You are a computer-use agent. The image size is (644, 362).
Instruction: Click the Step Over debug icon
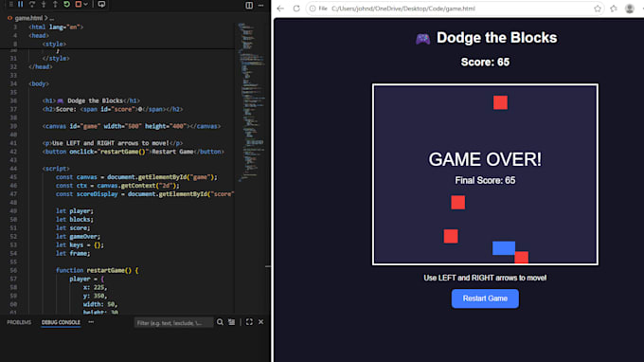(x=32, y=4)
